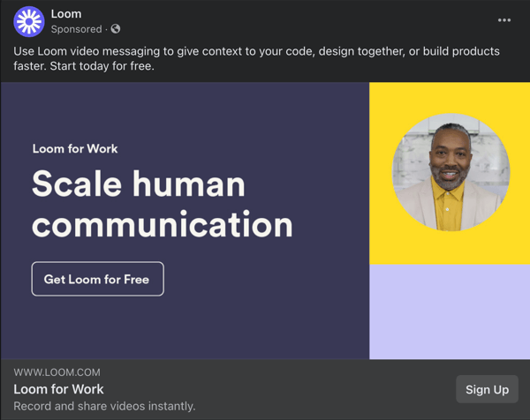Click the ad caption about Loom video messaging
The width and height of the screenshot is (530, 420).
click(x=256, y=59)
